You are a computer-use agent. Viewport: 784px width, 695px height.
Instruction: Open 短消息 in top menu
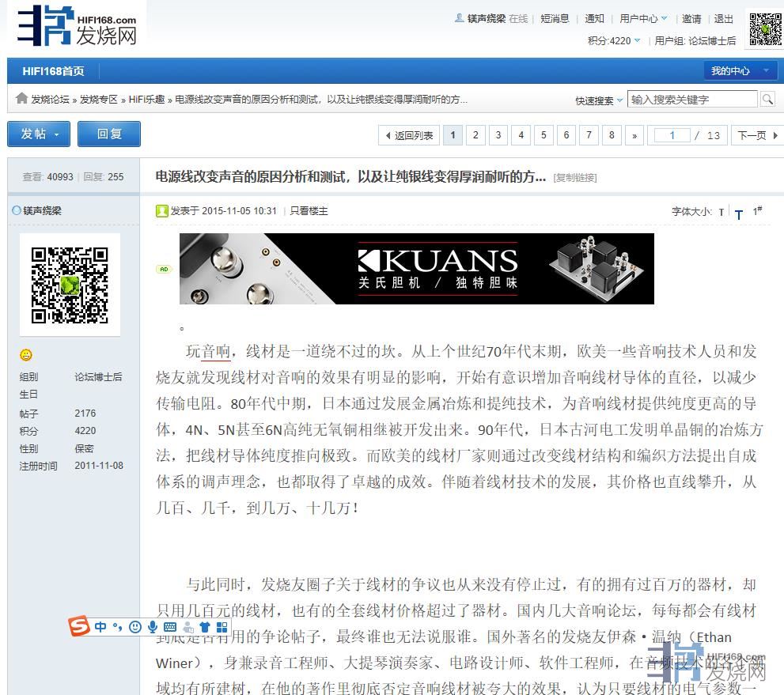point(555,18)
